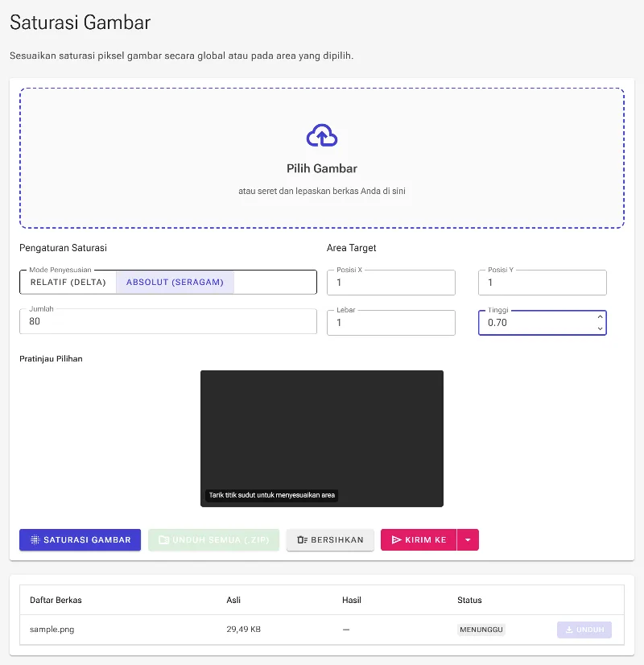The image size is (644, 665).
Task: Click the sample.png file name
Action: [52, 630]
